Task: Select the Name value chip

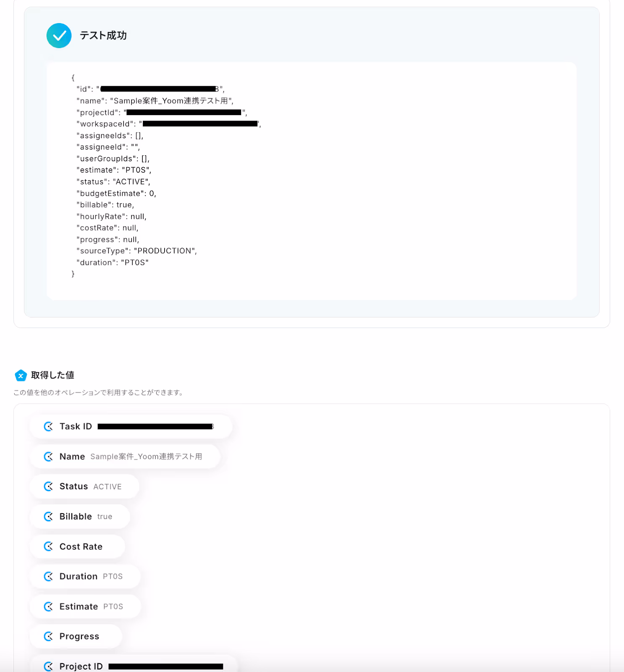Action: point(125,457)
